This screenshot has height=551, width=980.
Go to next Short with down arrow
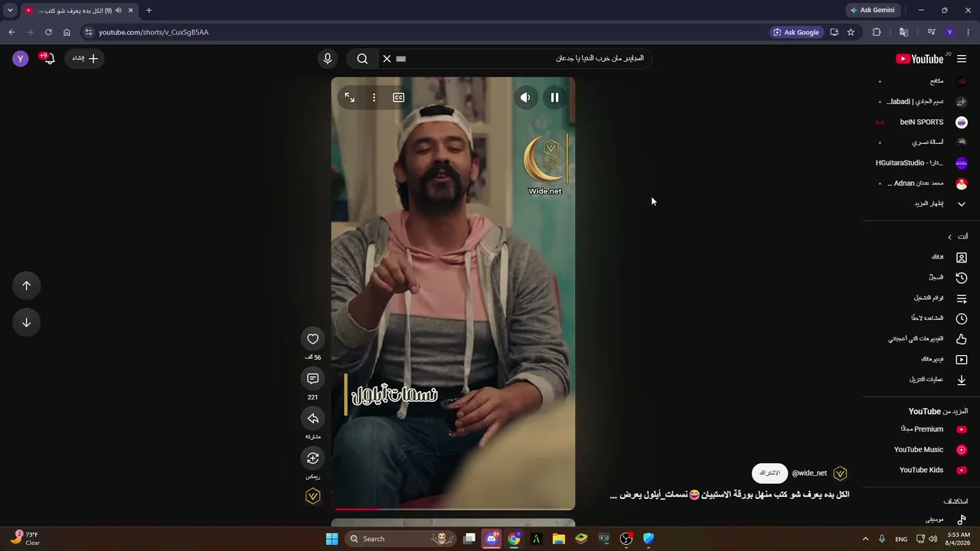[x=26, y=322]
